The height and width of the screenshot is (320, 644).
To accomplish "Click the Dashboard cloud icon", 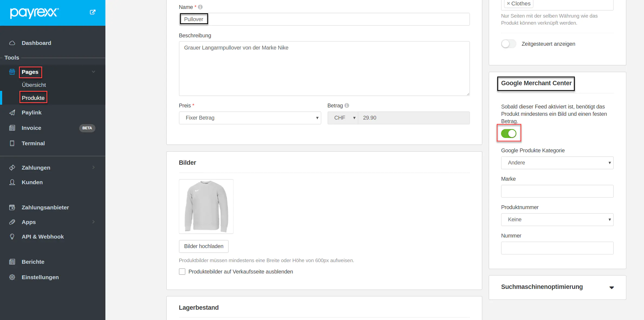I will [x=12, y=43].
